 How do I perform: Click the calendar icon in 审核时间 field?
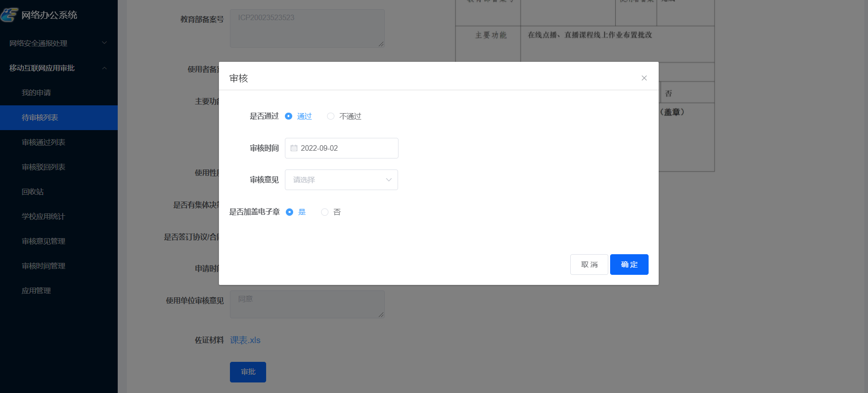(294, 148)
